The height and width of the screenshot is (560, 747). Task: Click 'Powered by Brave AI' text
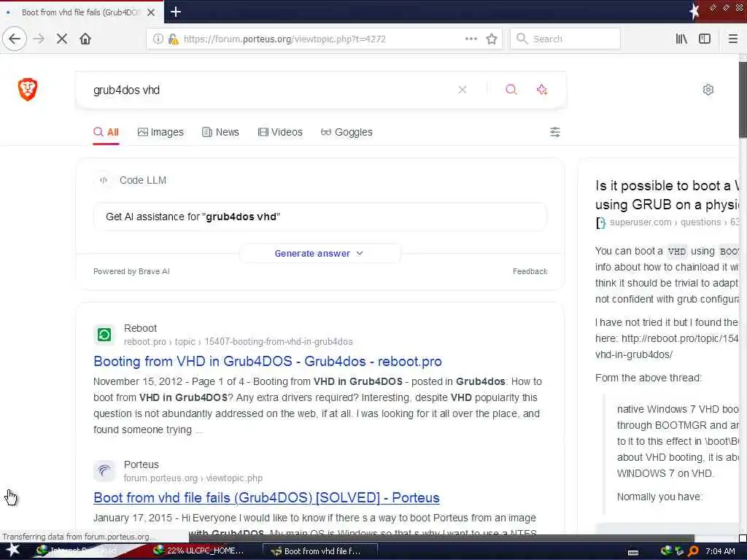coord(131,271)
